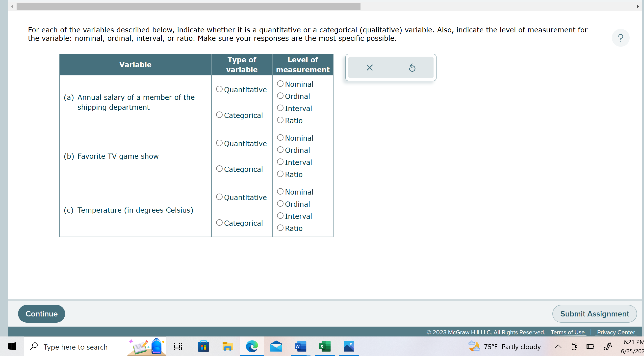Open Microsoft Word from the taskbar
Image resolution: width=644 pixels, height=356 pixels.
(300, 347)
